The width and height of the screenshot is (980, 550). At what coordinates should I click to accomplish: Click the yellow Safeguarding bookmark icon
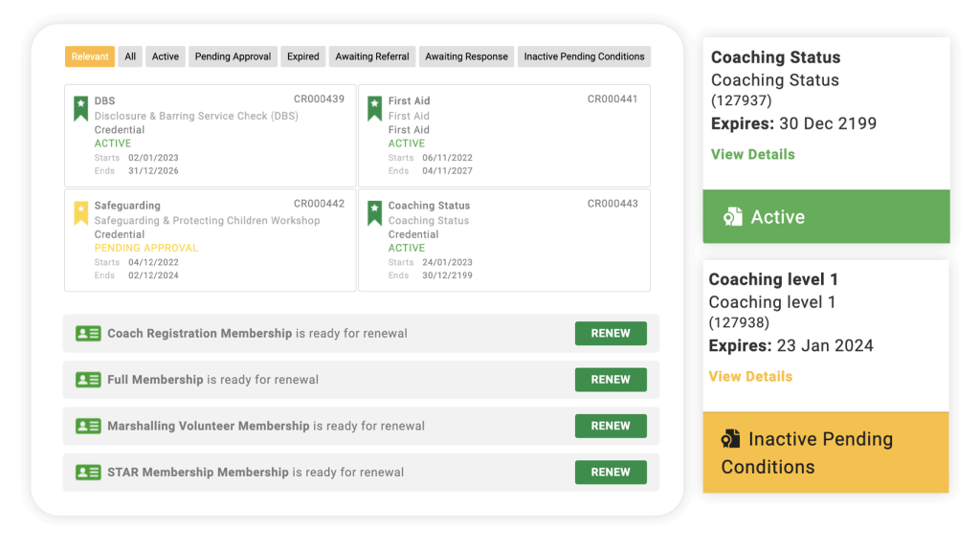click(x=80, y=213)
